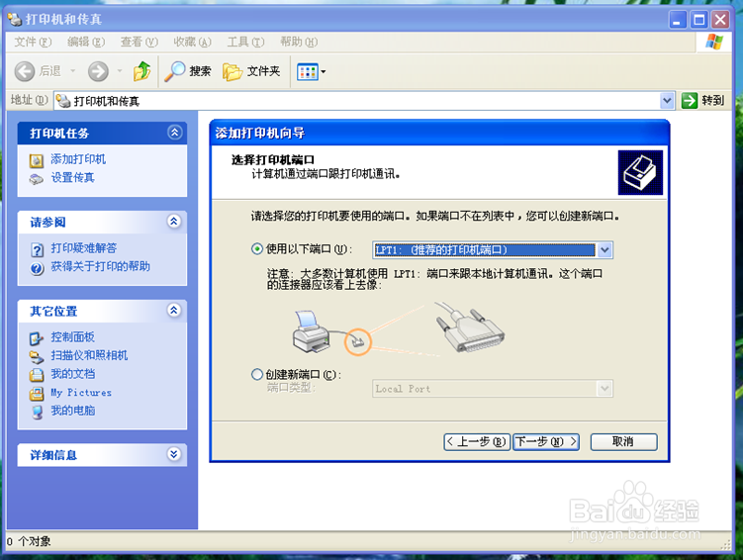This screenshot has width=743, height=560.
Task: Click the 设置传真 link
Action: tap(72, 178)
